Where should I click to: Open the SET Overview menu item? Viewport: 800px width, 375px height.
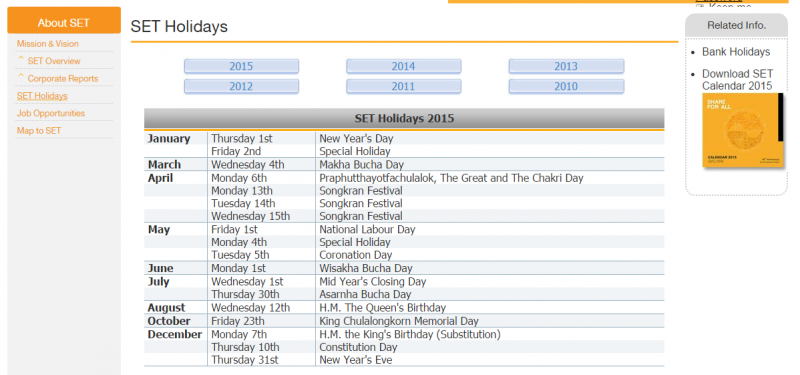click(54, 61)
